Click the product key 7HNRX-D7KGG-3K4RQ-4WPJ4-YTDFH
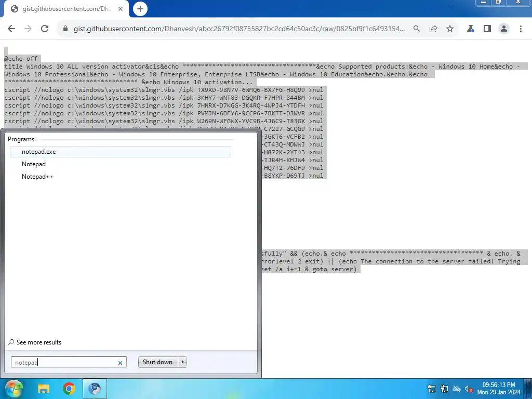Screen dimensions: 532x399 pyautogui.click(x=251, y=105)
